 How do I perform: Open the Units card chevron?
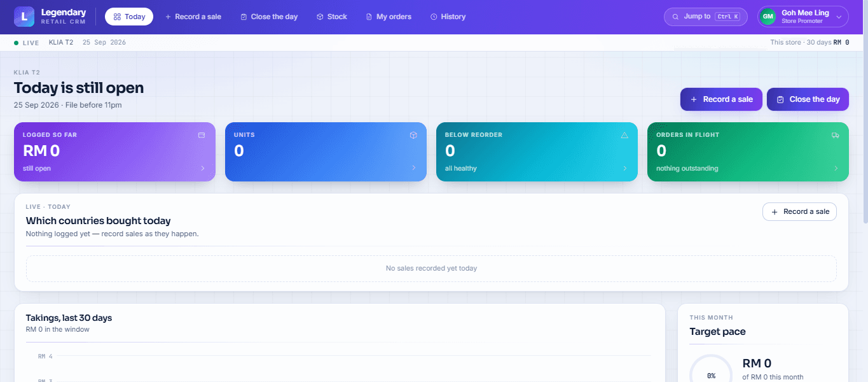pos(414,168)
